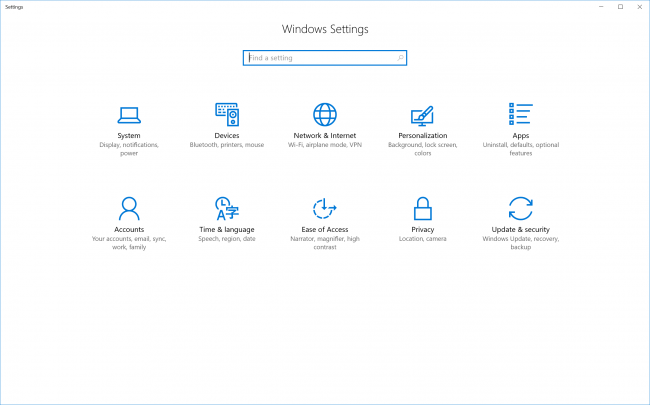Click 'Display, notifications, power' description
650x405 pixels.
129,149
